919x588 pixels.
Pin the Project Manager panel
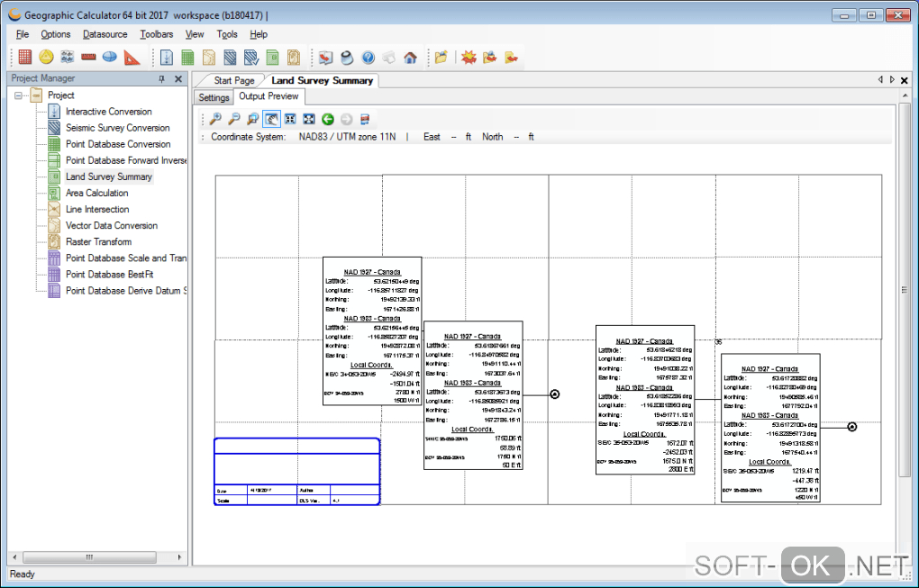(x=162, y=79)
